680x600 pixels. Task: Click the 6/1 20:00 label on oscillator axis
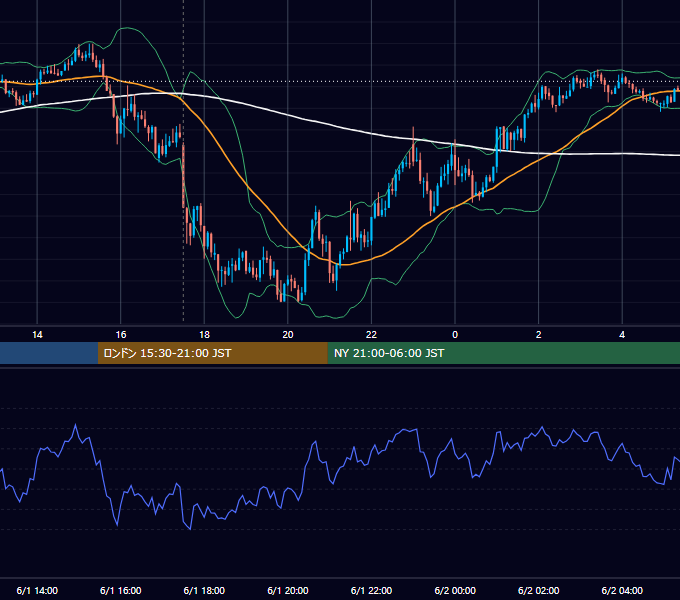tap(288, 590)
